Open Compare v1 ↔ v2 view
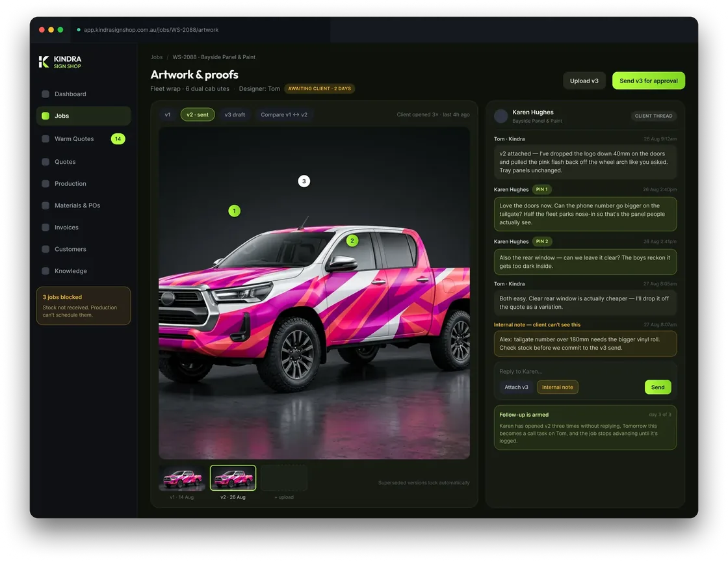Screen dimensions: 728x561 click(x=284, y=114)
